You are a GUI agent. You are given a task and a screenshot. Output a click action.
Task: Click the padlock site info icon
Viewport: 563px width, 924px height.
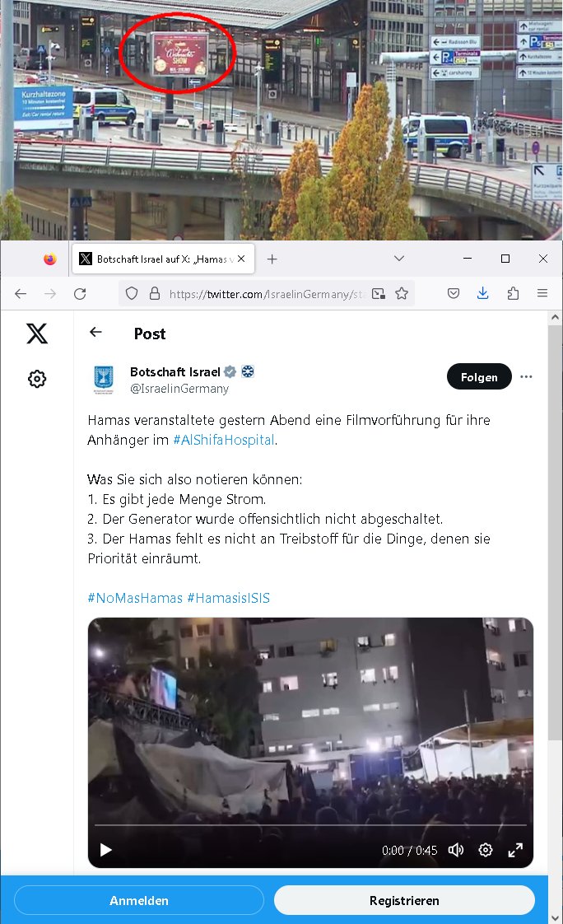click(x=154, y=293)
